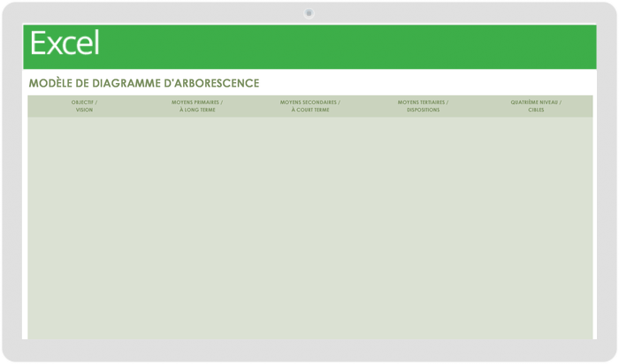Click the empty area below Moyens primaires

click(197, 228)
